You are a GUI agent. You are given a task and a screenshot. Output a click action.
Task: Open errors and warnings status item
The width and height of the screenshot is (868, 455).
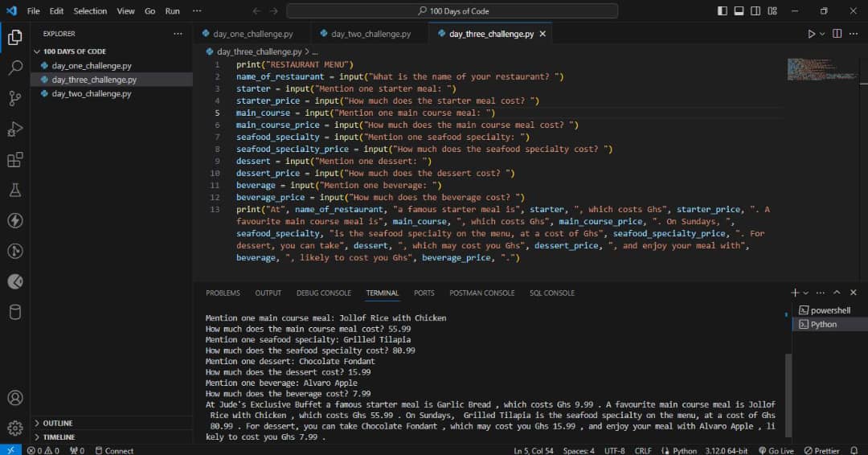[x=43, y=450]
